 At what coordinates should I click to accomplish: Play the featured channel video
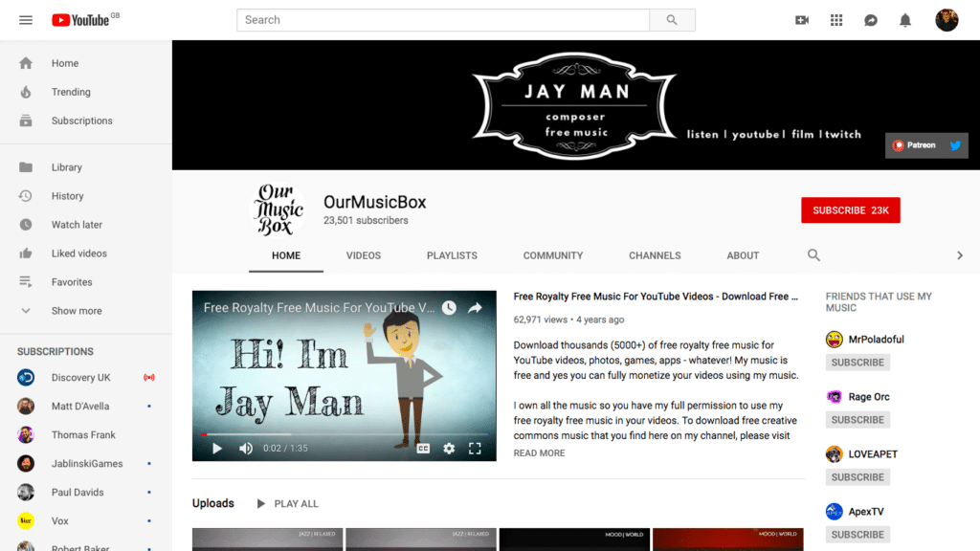[217, 449]
